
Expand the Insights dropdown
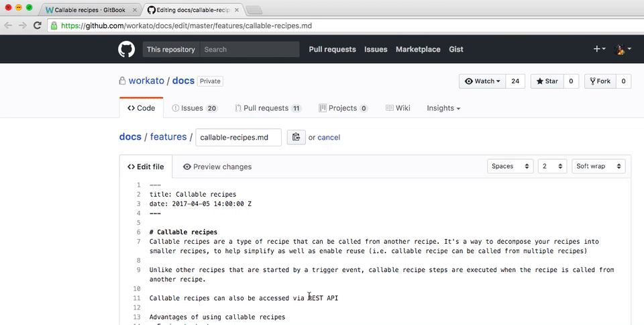tap(443, 108)
